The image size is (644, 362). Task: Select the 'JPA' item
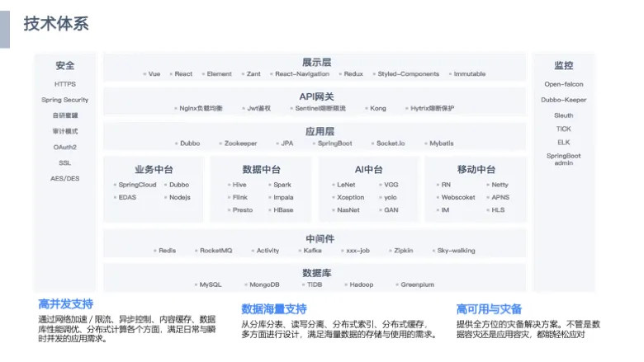[x=287, y=143]
